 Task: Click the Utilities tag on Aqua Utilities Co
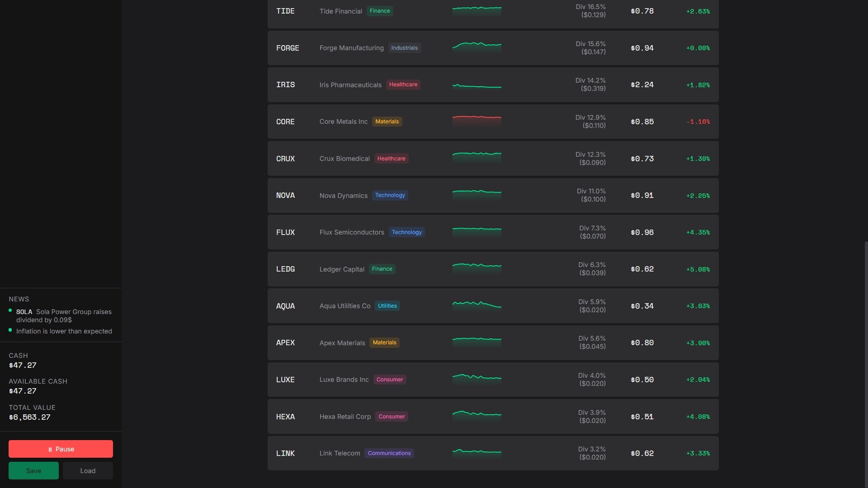coord(387,306)
